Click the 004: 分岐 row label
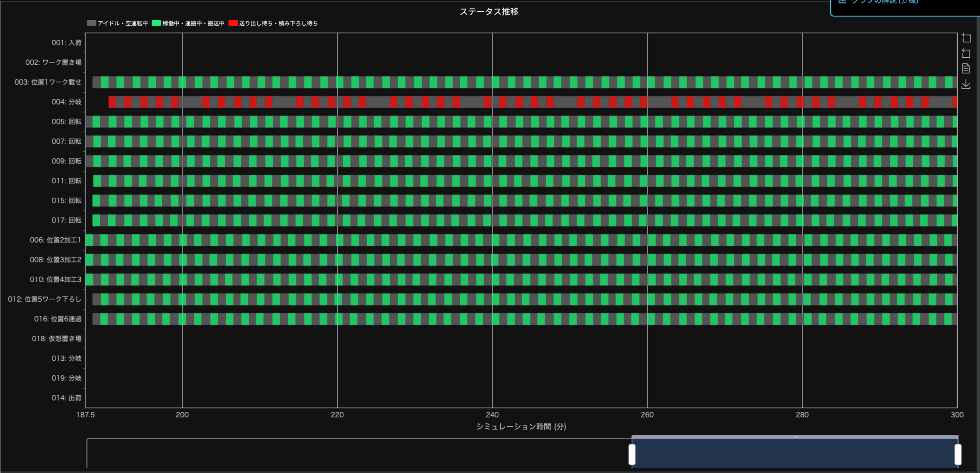The image size is (980, 473). 66,102
